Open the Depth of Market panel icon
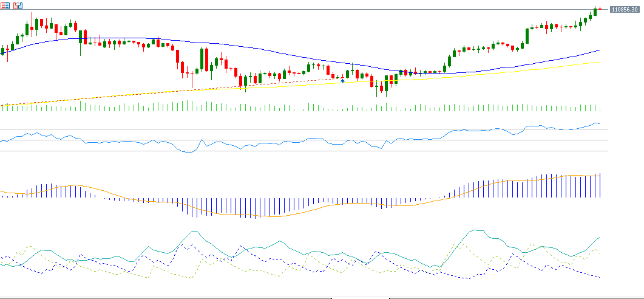This screenshot has width=644, height=299. coord(5,5)
